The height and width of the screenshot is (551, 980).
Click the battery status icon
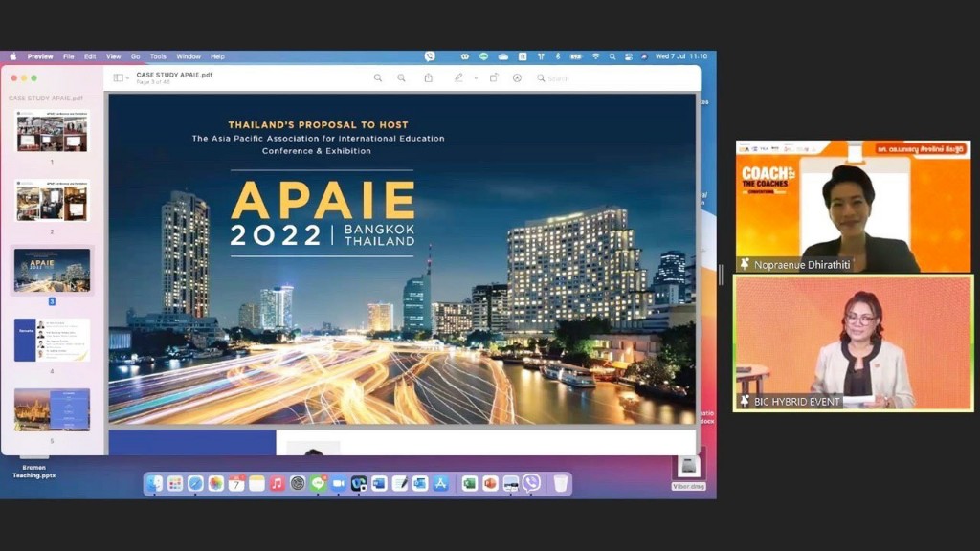tap(575, 56)
